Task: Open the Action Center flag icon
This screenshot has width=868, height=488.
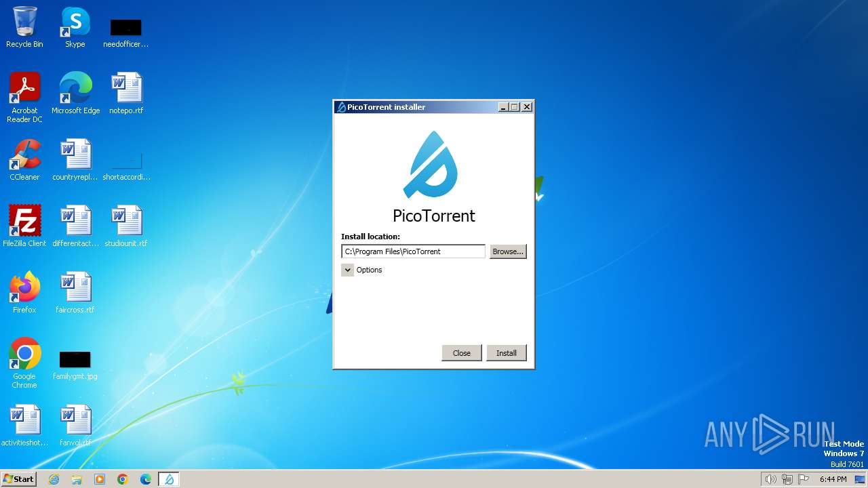Action: [804, 479]
